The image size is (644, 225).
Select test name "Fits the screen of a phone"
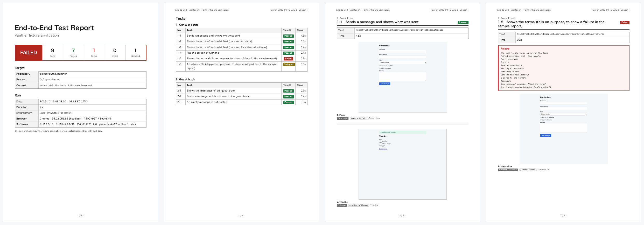pos(203,53)
